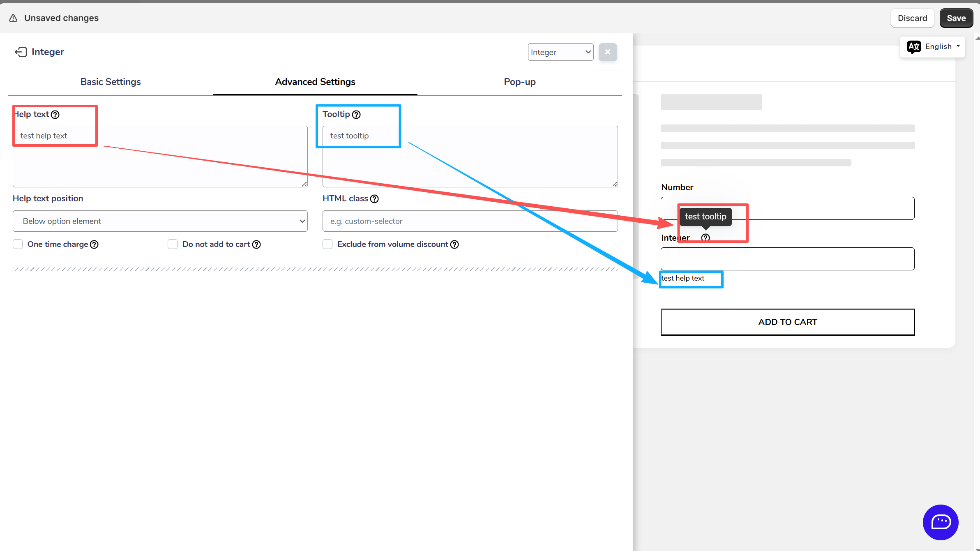980x551 pixels.
Task: Expand the Help text position dropdown
Action: tap(160, 221)
